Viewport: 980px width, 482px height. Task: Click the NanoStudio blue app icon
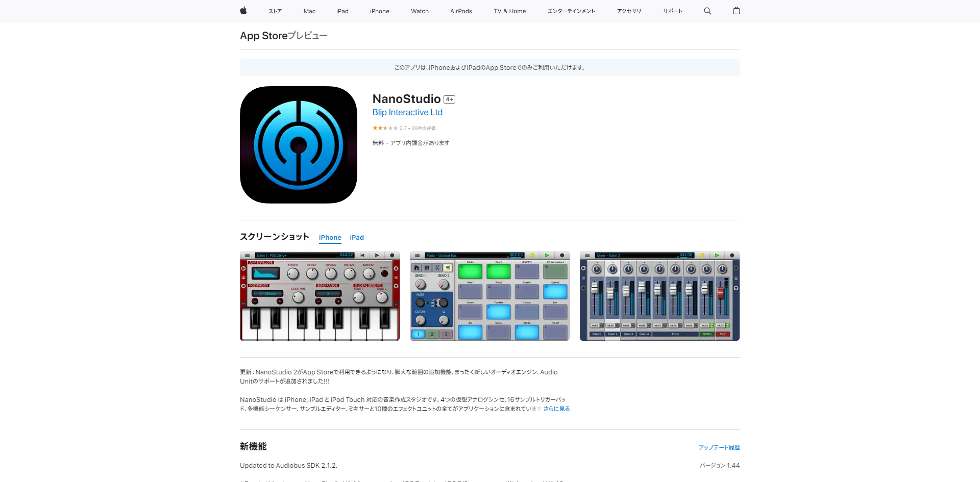(298, 144)
